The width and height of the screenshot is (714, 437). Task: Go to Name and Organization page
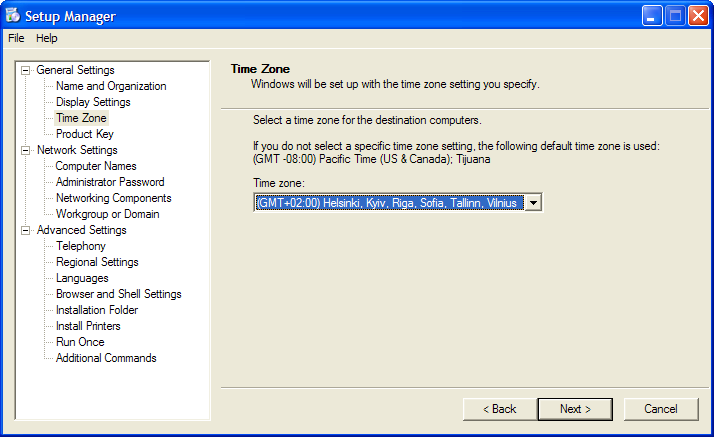(x=111, y=86)
